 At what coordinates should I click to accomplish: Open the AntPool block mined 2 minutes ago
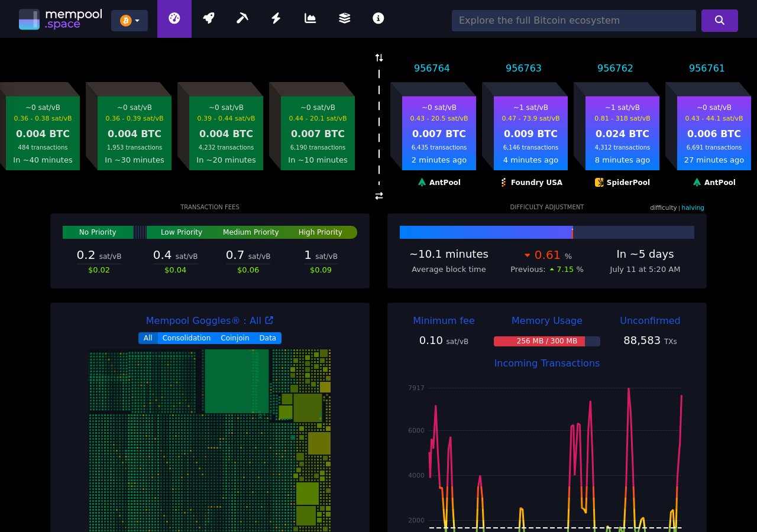(x=439, y=133)
